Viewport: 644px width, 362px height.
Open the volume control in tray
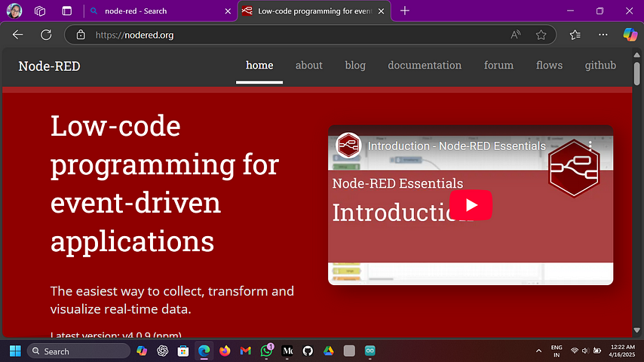click(x=585, y=351)
